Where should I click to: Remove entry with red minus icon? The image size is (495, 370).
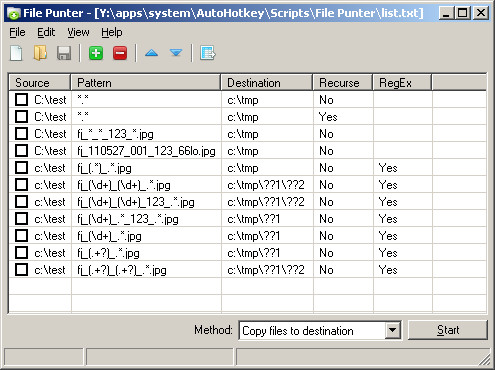pos(120,53)
